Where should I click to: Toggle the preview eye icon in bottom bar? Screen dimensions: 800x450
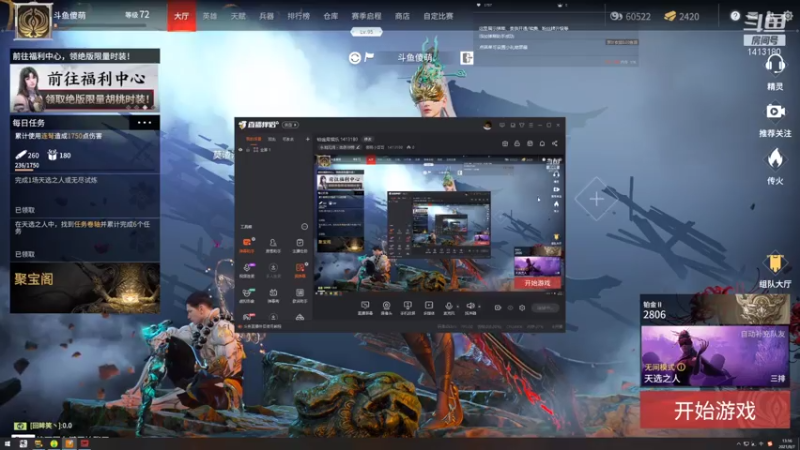[x=510, y=308]
